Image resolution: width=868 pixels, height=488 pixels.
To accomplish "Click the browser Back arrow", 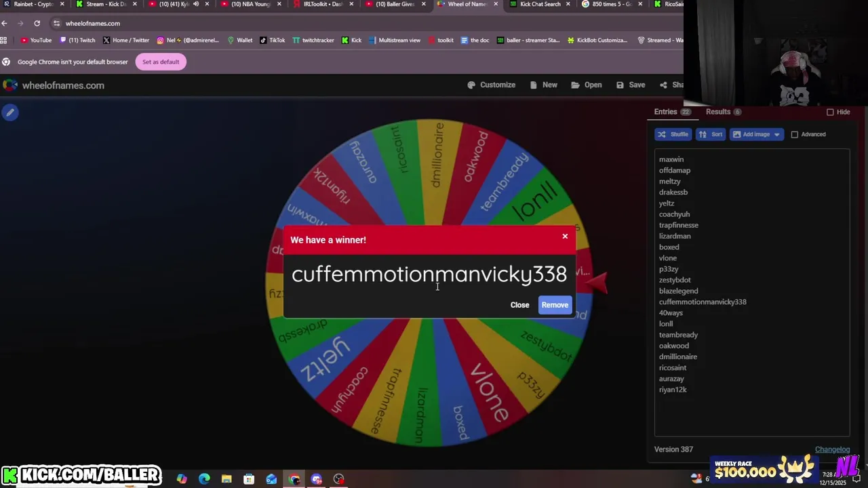I will pos(5,23).
